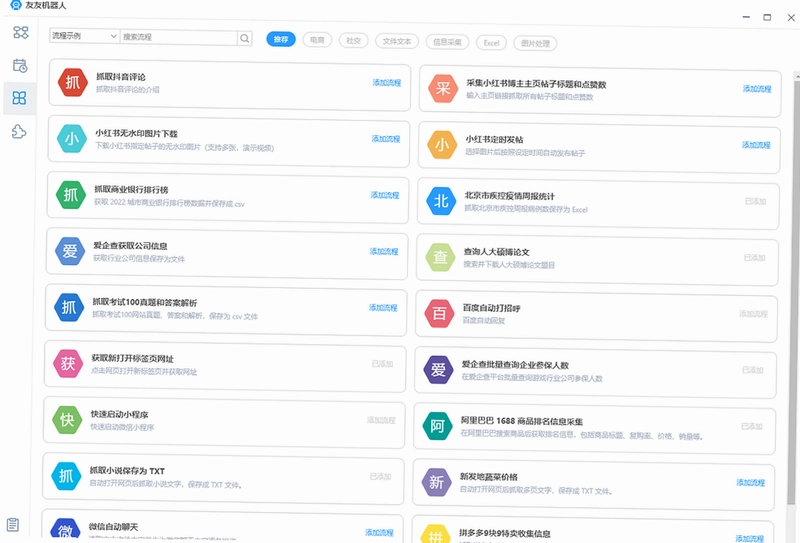Expand the 流程示例 dropdown
The image size is (800, 543).
point(84,36)
